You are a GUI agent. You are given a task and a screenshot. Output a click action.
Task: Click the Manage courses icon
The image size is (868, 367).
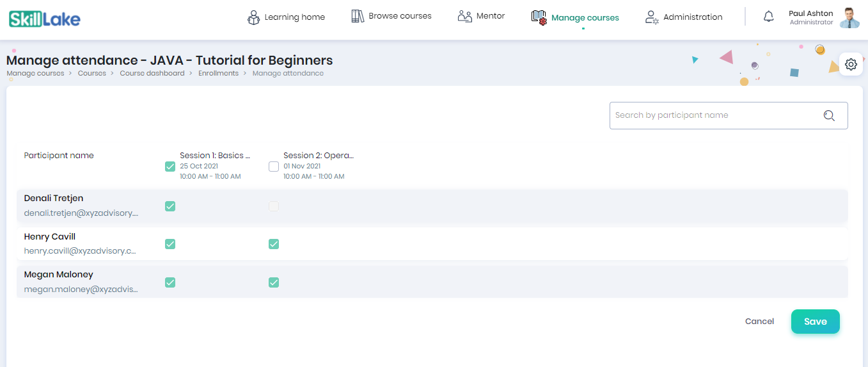click(539, 17)
